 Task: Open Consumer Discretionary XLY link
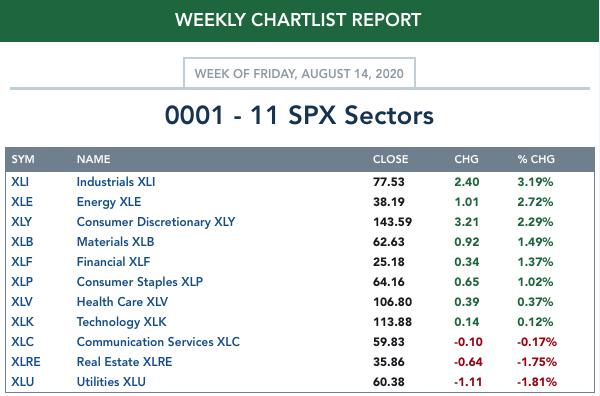156,222
